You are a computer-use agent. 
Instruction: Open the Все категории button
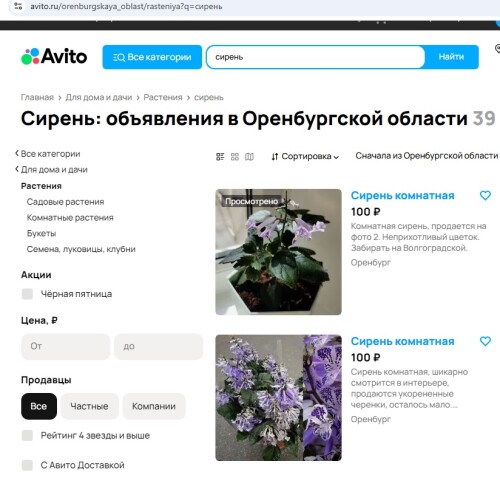click(x=152, y=57)
